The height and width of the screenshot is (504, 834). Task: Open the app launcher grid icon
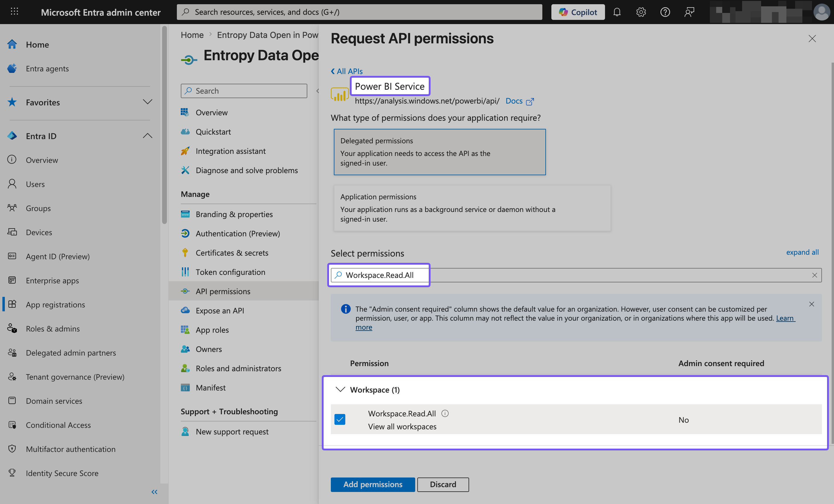coord(14,12)
